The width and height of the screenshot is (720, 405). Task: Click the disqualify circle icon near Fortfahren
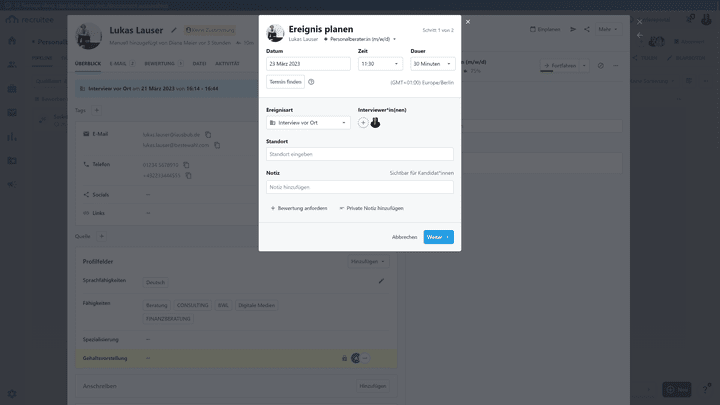[601, 66]
